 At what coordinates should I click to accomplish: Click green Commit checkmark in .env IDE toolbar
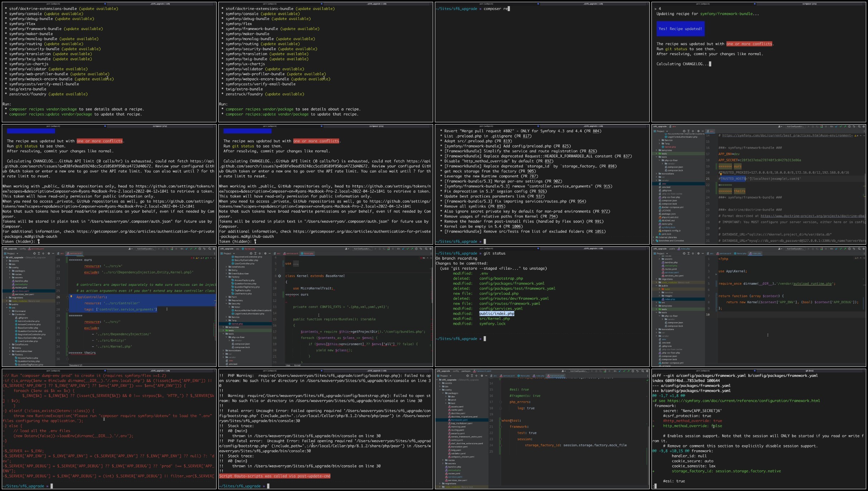(841, 127)
